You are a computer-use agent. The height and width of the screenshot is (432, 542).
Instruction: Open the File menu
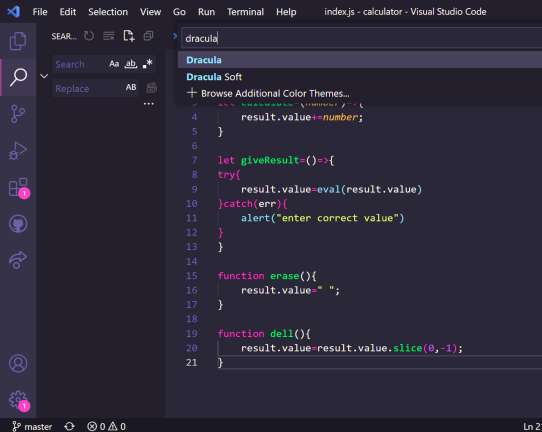40,12
